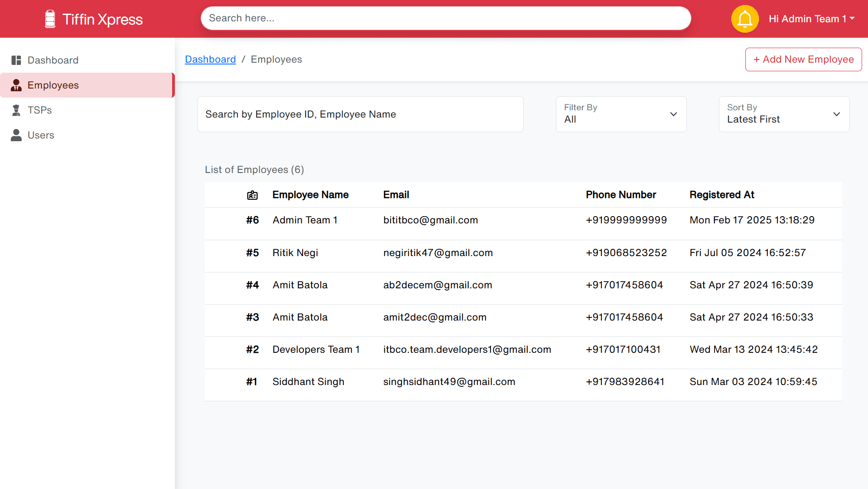Expand the Filter By dropdown
This screenshot has width=868, height=489.
point(620,114)
